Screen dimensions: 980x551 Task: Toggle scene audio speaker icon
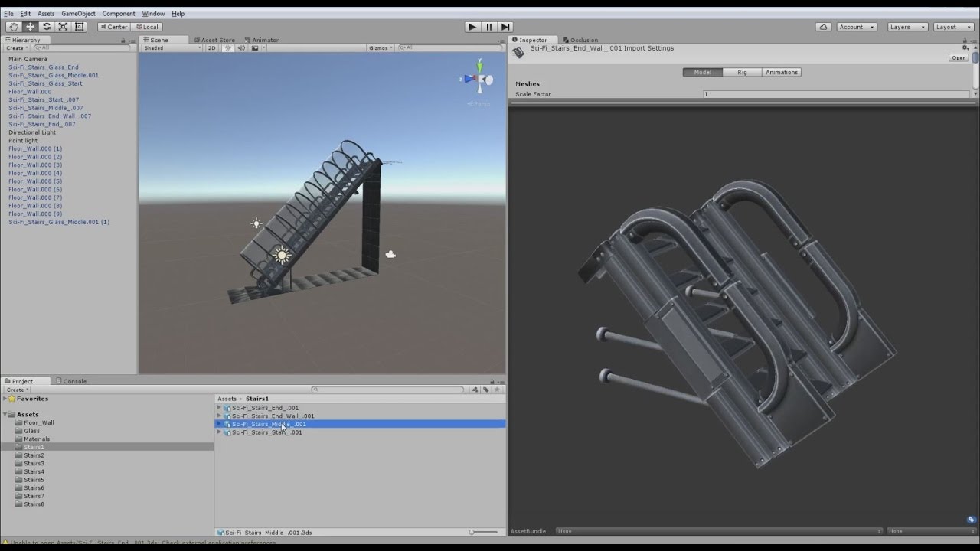tap(241, 47)
